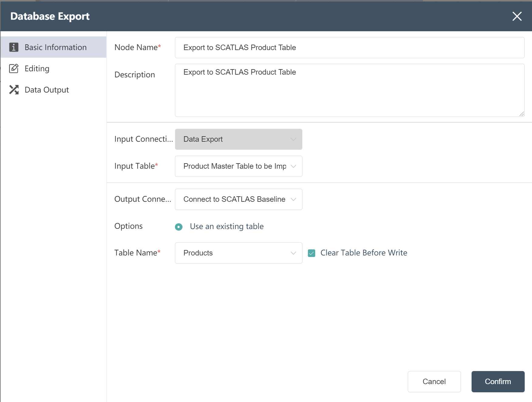Click the Cancel button

point(434,382)
